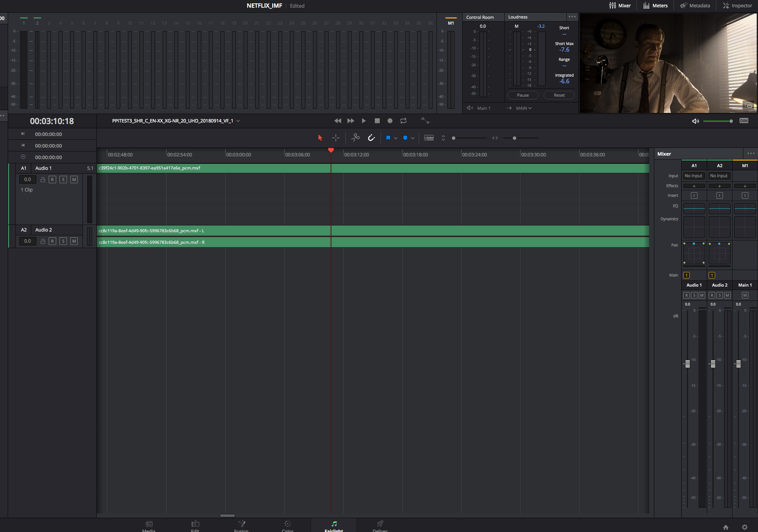
Task: Stop playback with the stop button
Action: (377, 121)
